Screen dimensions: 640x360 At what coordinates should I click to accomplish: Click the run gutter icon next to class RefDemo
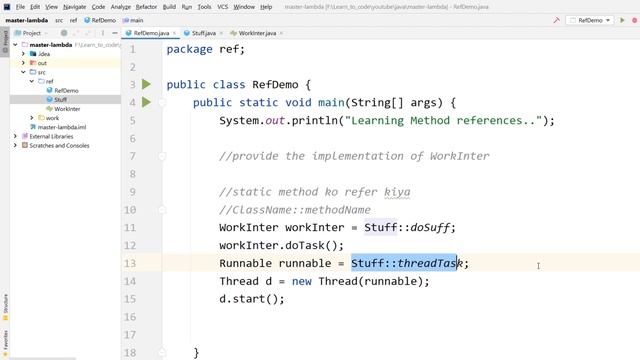[x=147, y=84]
